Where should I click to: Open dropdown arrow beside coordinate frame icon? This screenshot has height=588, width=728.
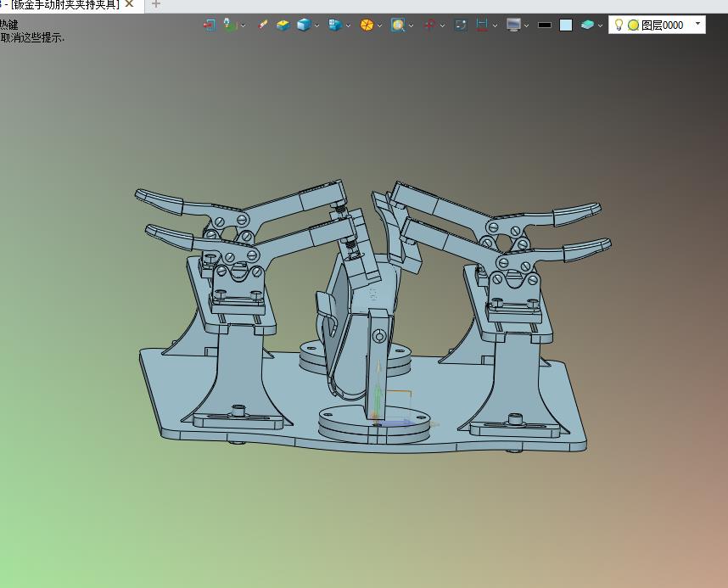tap(244, 25)
